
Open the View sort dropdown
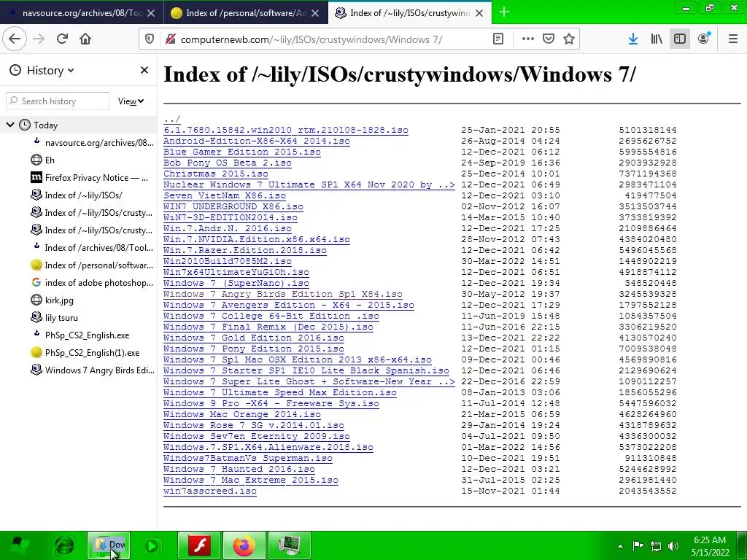point(131,101)
